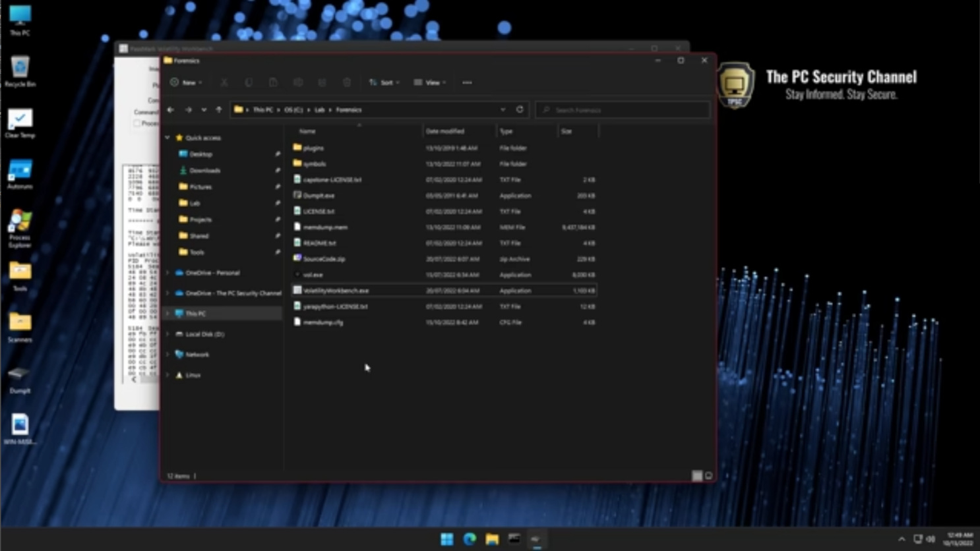Show hidden icons in system tray
Viewport: 980px width, 551px height.
(x=902, y=539)
